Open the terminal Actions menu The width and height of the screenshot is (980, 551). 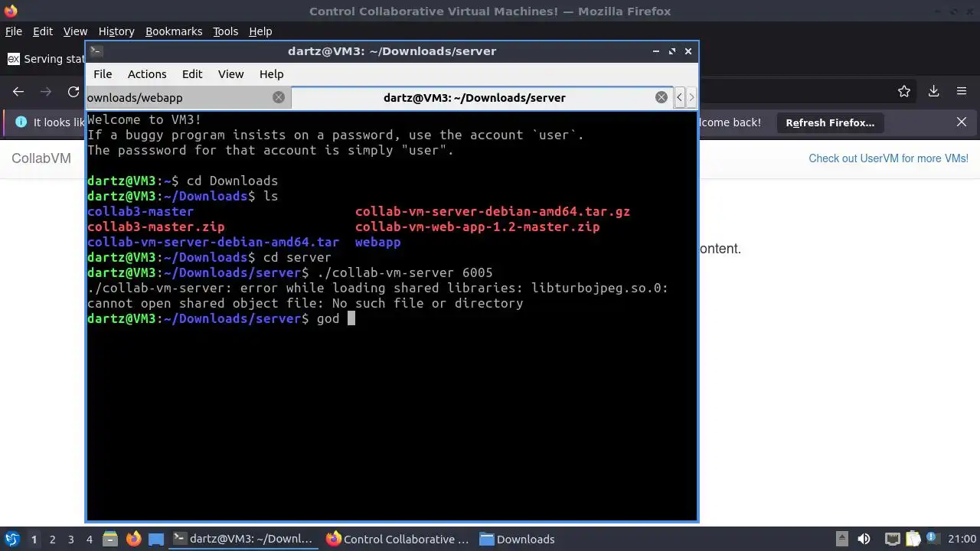(x=147, y=74)
